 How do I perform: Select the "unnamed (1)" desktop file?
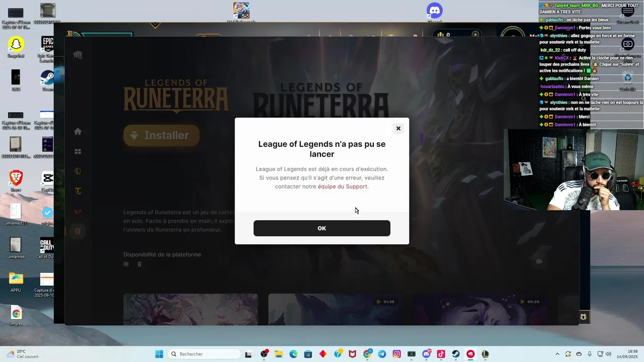16,215
